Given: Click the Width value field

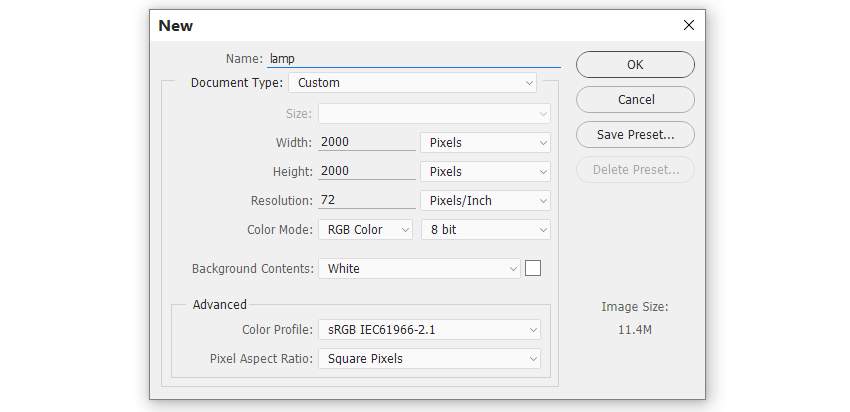Looking at the screenshot, I should pyautogui.click(x=366, y=143).
